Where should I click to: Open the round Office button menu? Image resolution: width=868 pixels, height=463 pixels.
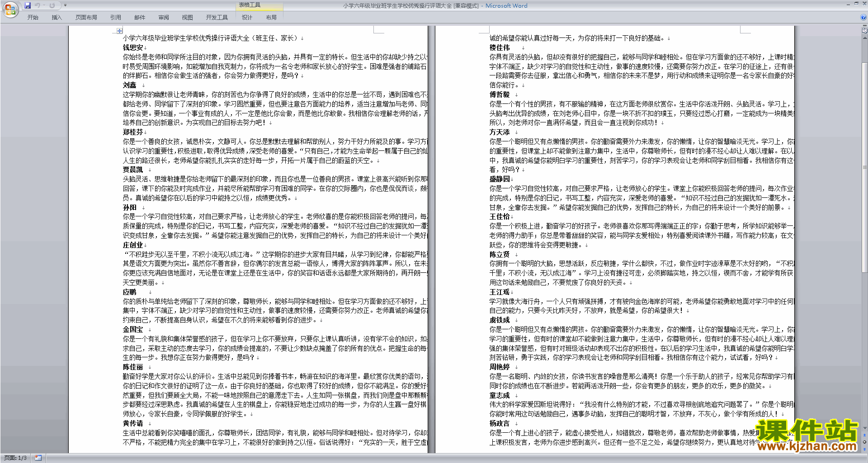[x=10, y=9]
